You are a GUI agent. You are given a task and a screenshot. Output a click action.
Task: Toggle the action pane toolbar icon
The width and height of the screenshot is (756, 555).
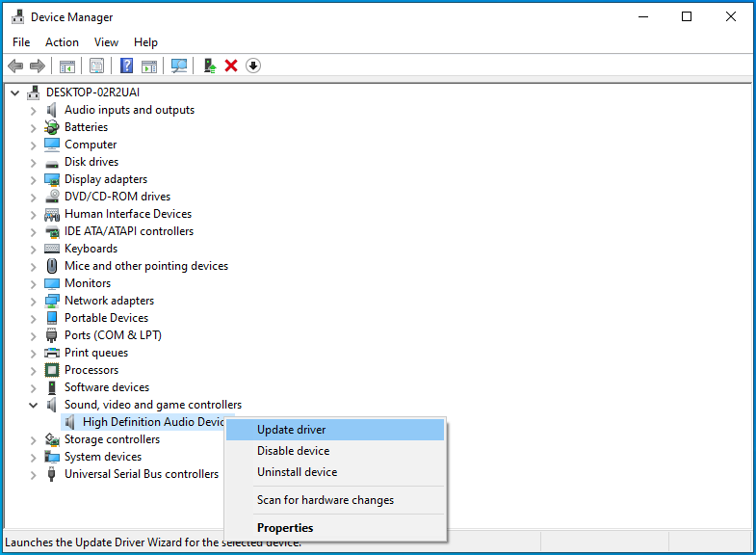[x=149, y=66]
